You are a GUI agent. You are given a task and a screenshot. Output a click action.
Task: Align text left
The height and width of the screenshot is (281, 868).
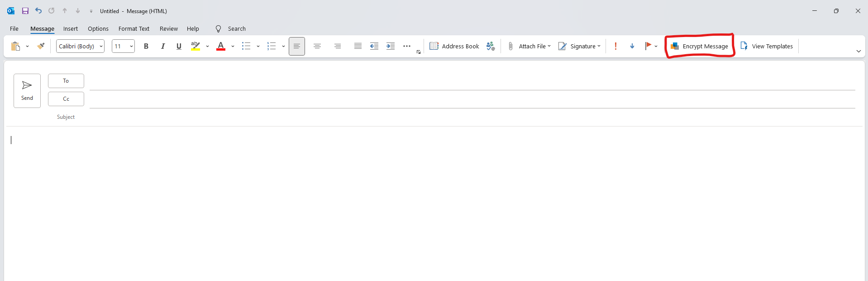tap(297, 46)
